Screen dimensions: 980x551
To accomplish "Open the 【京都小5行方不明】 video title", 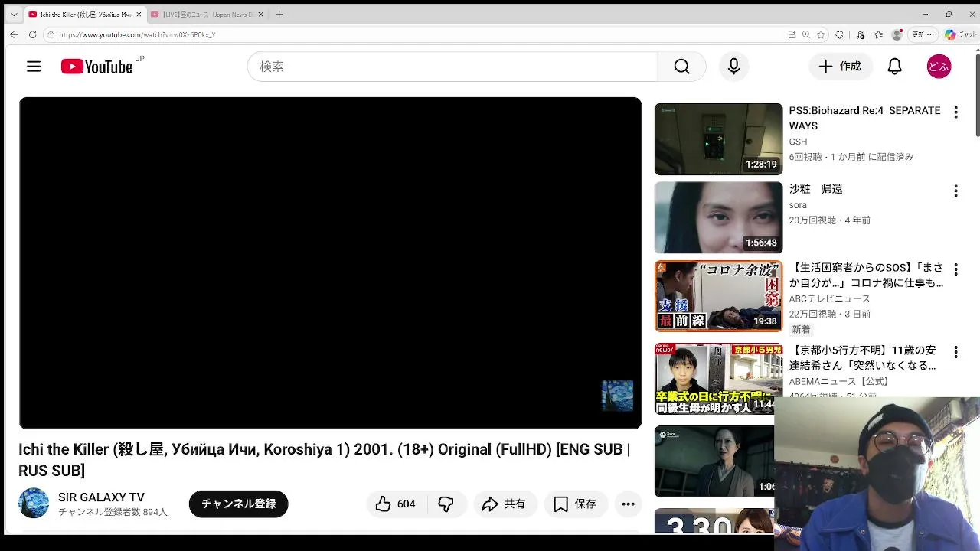I will click(x=862, y=358).
